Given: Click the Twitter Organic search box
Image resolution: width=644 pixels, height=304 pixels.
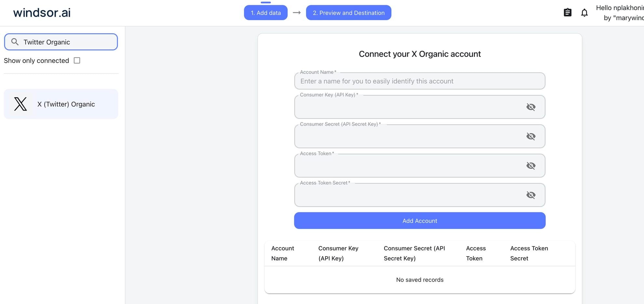Looking at the screenshot, I should point(61,42).
